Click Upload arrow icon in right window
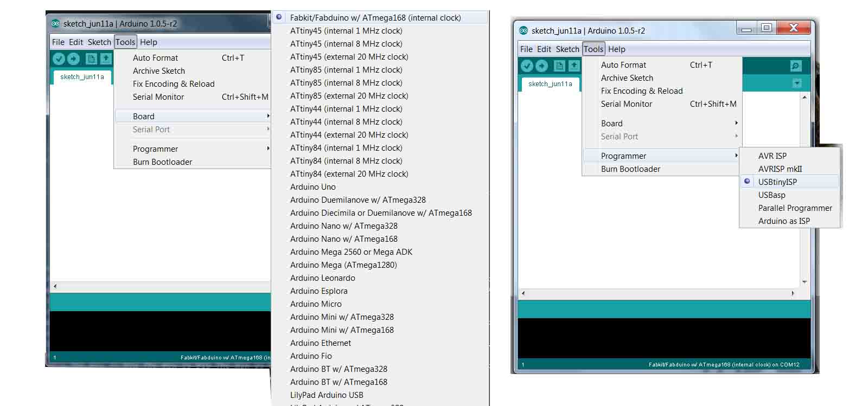This screenshot has height=406, width=868. (541, 66)
